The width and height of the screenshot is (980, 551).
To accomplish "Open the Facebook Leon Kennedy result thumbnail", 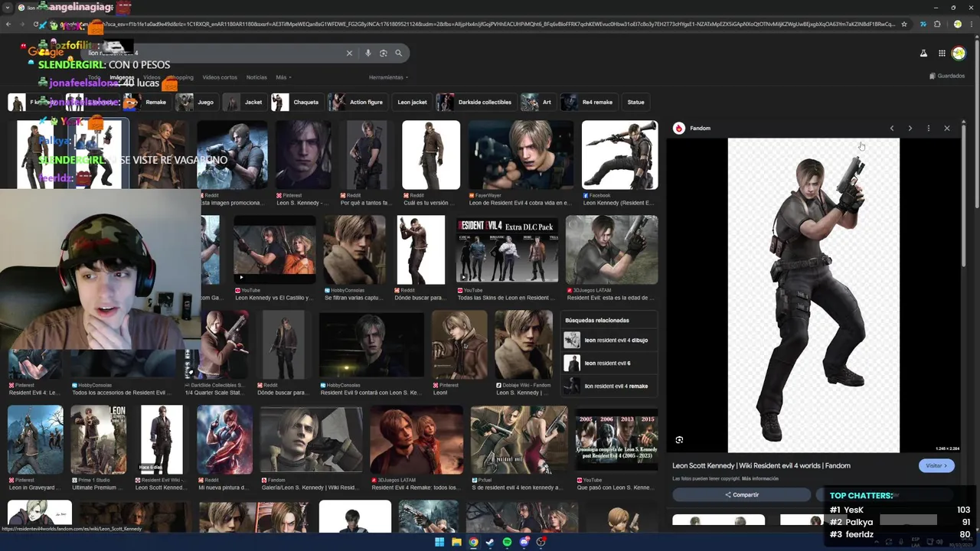I will (x=619, y=155).
